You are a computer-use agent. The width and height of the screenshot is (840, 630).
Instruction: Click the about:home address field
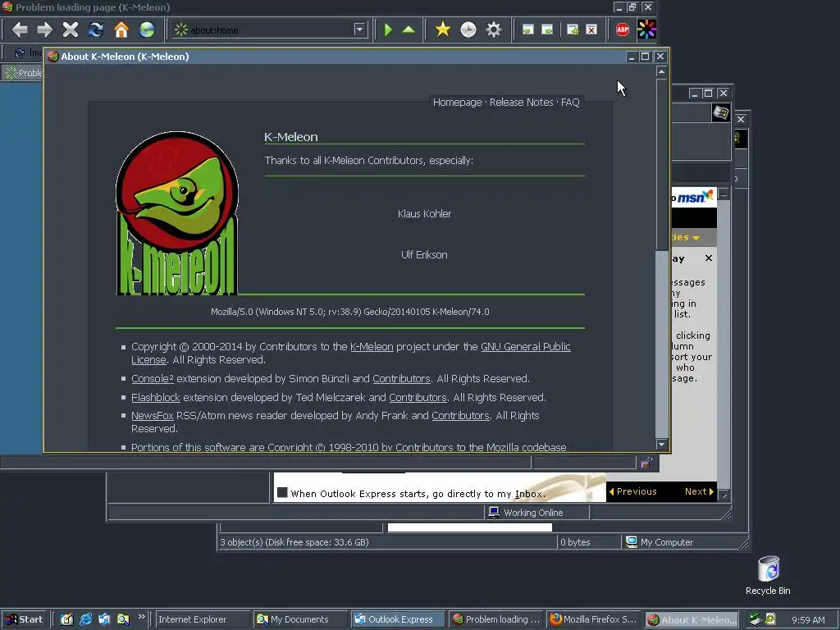(271, 30)
